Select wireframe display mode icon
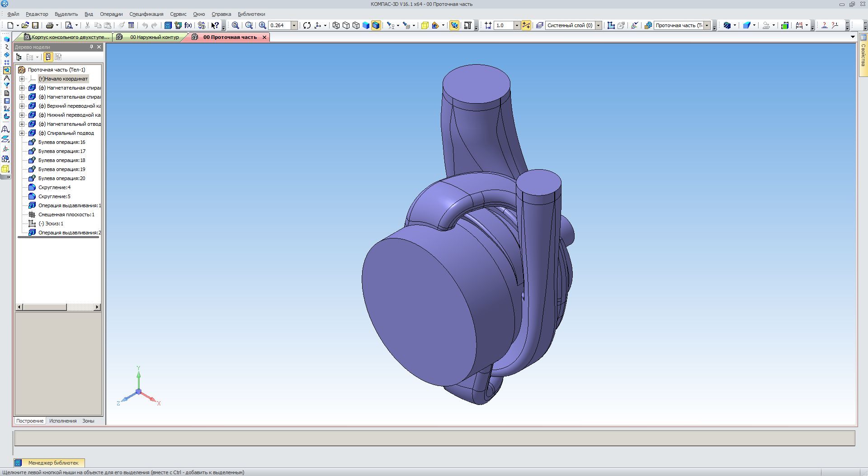 coord(336,25)
